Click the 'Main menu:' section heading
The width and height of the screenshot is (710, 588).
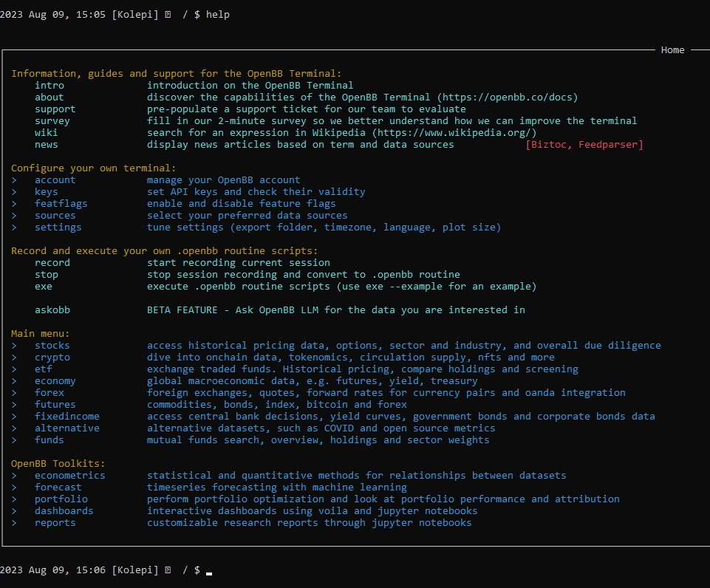click(x=41, y=333)
